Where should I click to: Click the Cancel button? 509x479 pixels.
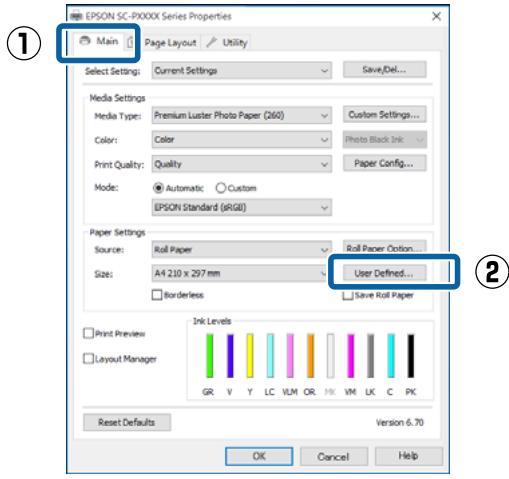[x=334, y=456]
